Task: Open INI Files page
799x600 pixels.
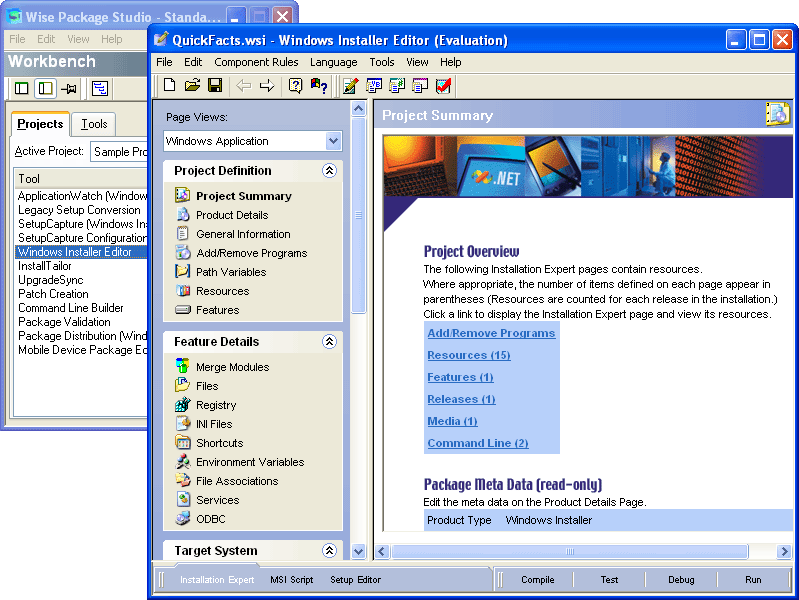Action: pyautogui.click(x=214, y=424)
